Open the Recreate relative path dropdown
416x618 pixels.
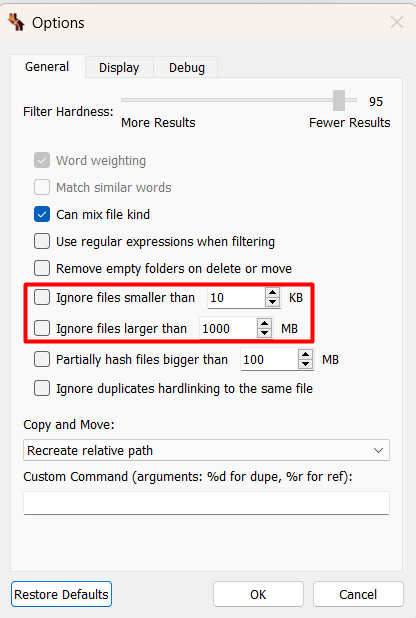[x=206, y=450]
